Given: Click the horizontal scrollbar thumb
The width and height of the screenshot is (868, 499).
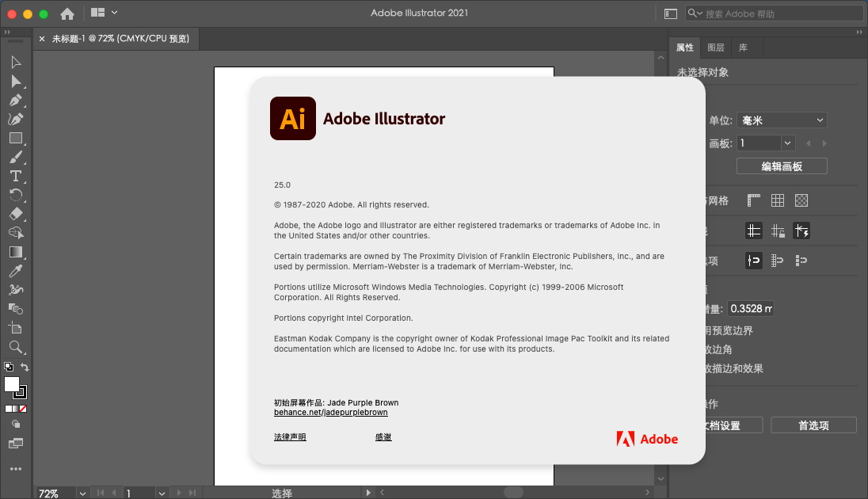Looking at the screenshot, I should [x=513, y=493].
